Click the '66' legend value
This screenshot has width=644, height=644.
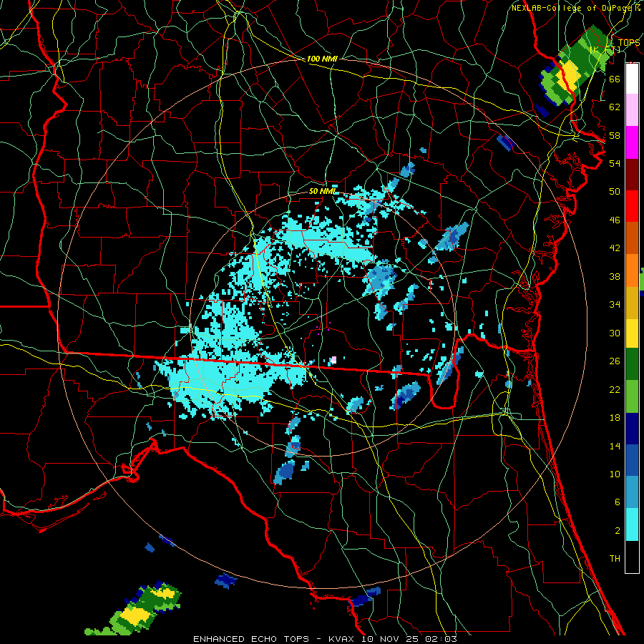[615, 79]
